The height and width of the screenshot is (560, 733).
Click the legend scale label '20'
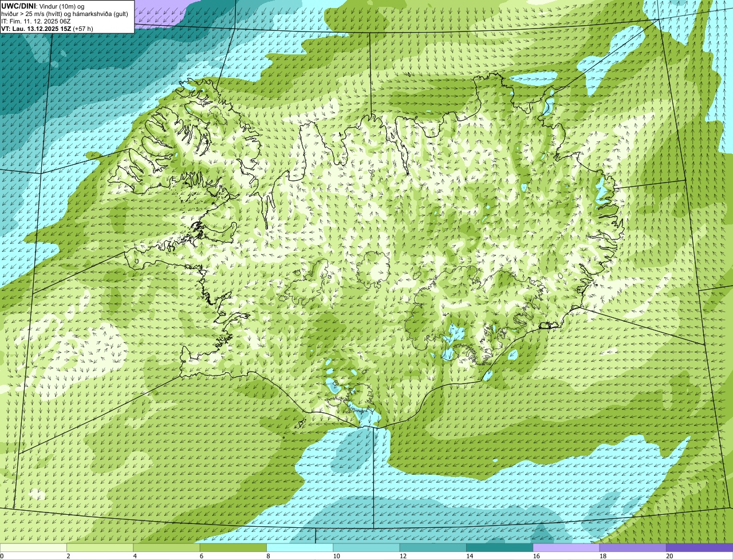(669, 556)
